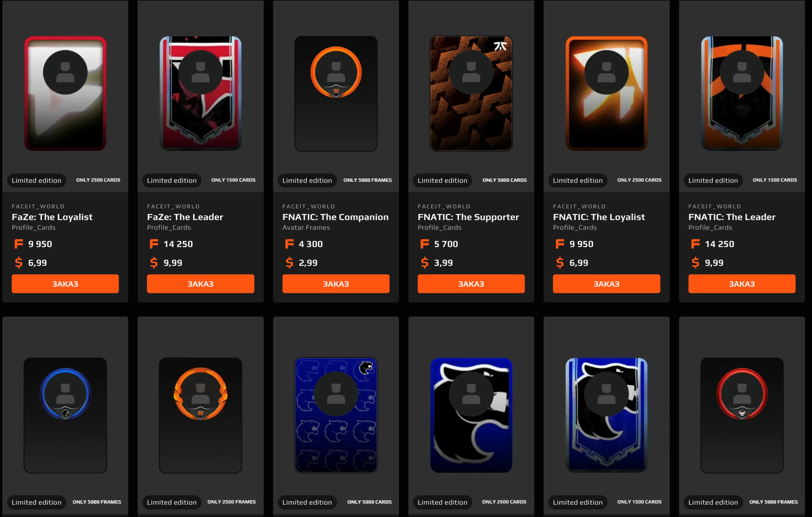This screenshot has height=517, width=812.
Task: Click ЗАКАЗ button for FaZe: The Loyalist
Action: 65,284
